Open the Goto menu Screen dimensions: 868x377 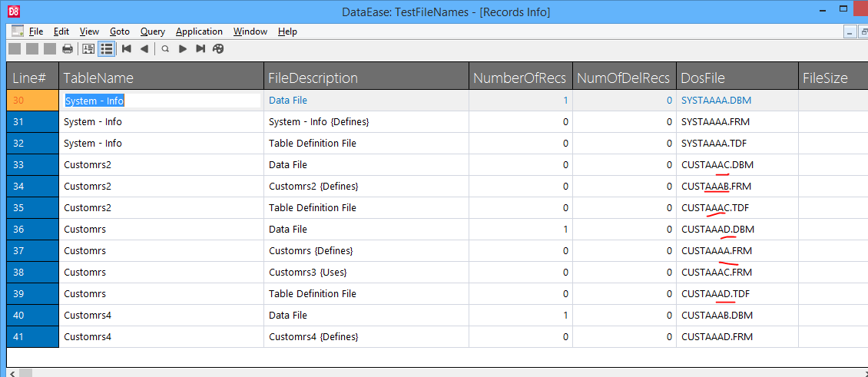(x=120, y=31)
